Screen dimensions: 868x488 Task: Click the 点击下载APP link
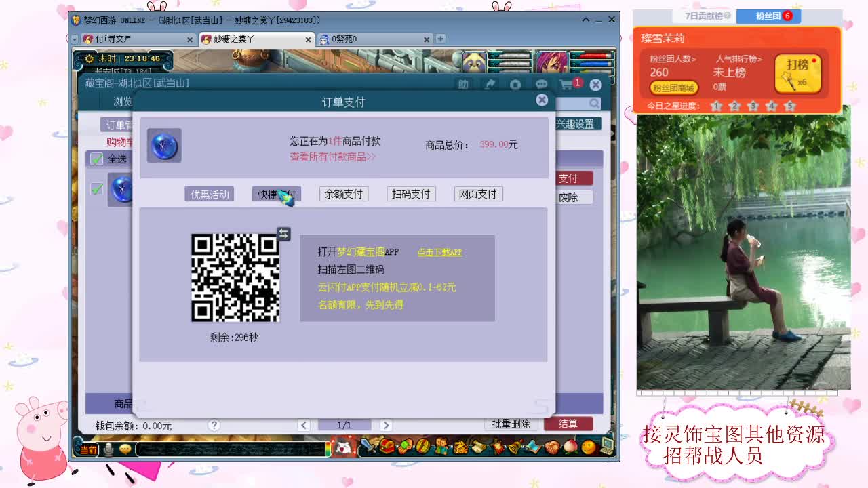[439, 252]
